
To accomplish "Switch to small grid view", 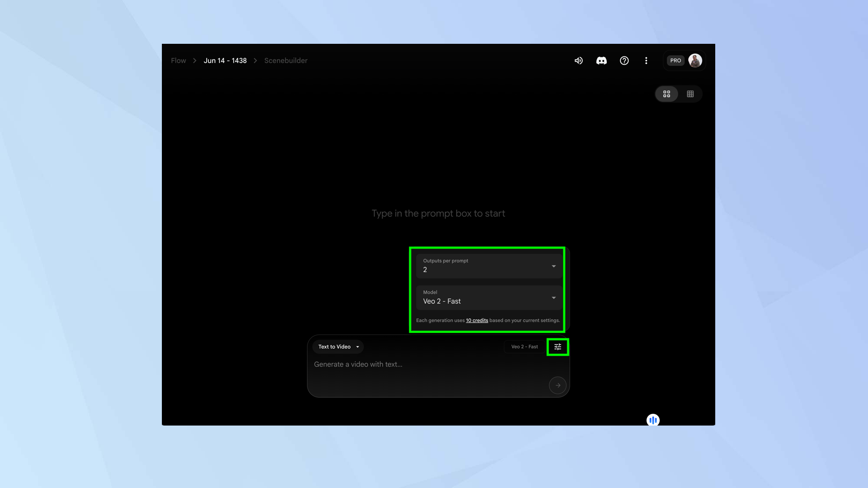I will (x=690, y=94).
